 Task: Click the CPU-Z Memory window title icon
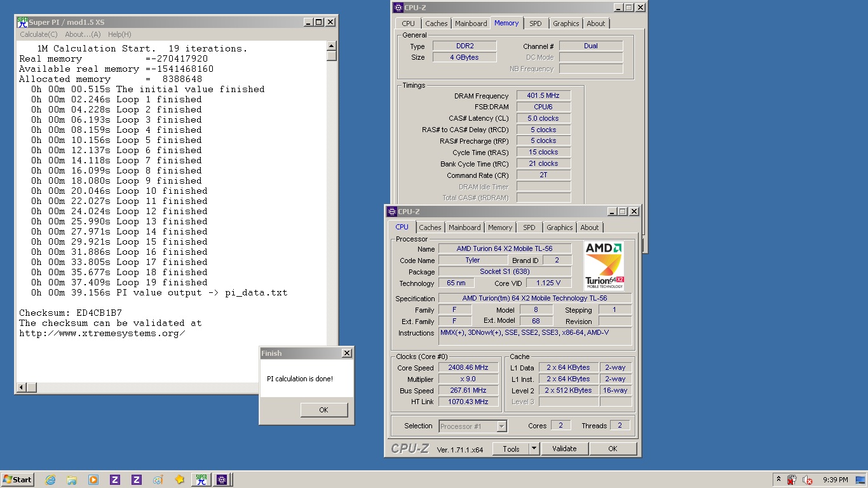(398, 8)
